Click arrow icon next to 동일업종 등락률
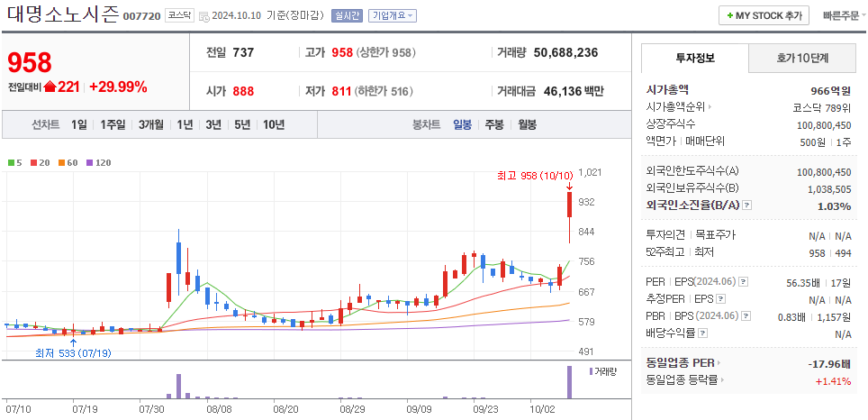The image size is (868, 420). pos(722,380)
